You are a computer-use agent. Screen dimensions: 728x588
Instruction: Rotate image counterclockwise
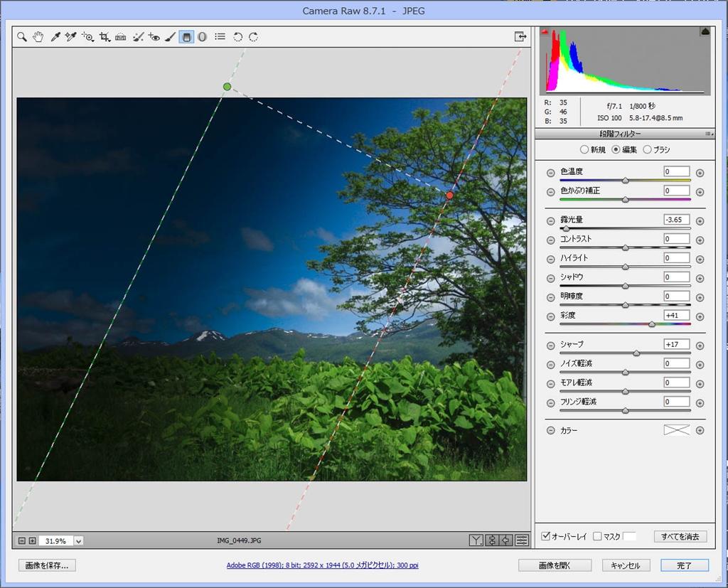[x=237, y=37]
